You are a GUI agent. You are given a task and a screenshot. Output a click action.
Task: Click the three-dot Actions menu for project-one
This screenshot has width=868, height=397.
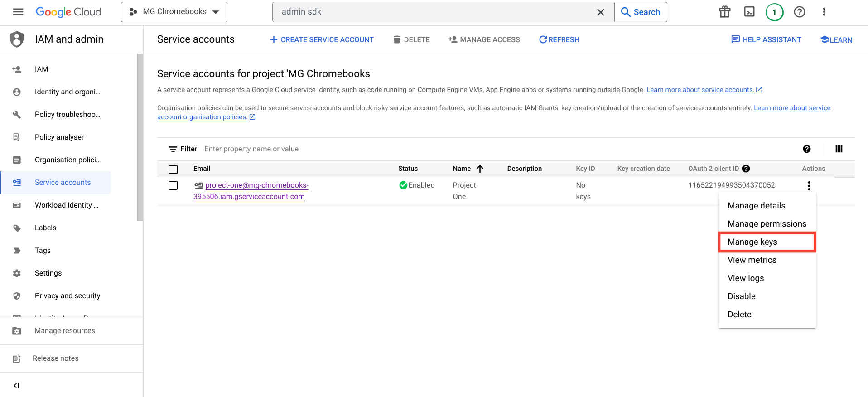coord(809,185)
